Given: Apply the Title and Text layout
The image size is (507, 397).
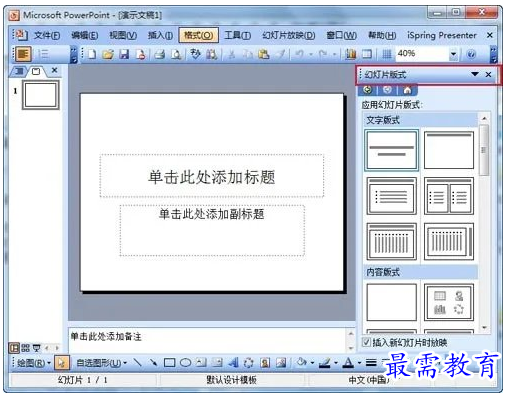Looking at the screenshot, I should [391, 196].
